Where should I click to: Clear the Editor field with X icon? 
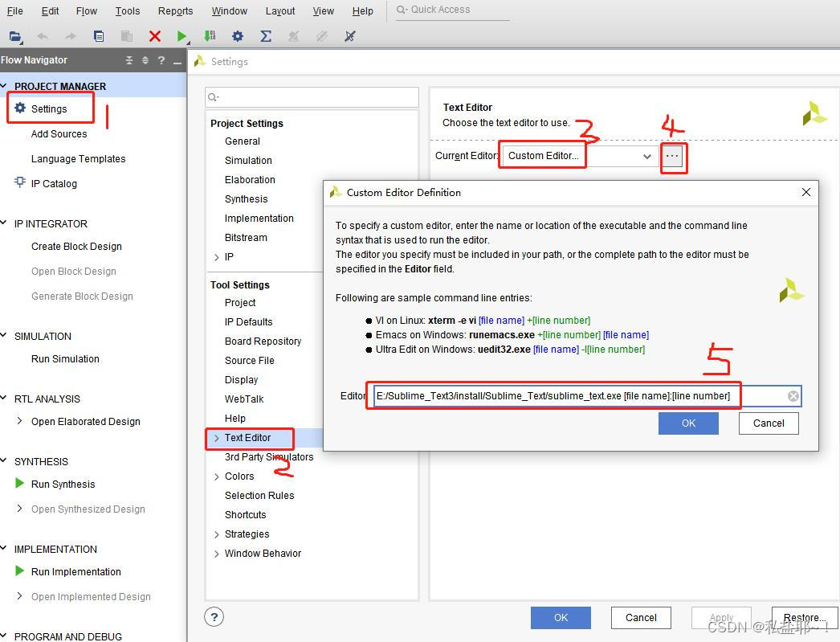[793, 396]
